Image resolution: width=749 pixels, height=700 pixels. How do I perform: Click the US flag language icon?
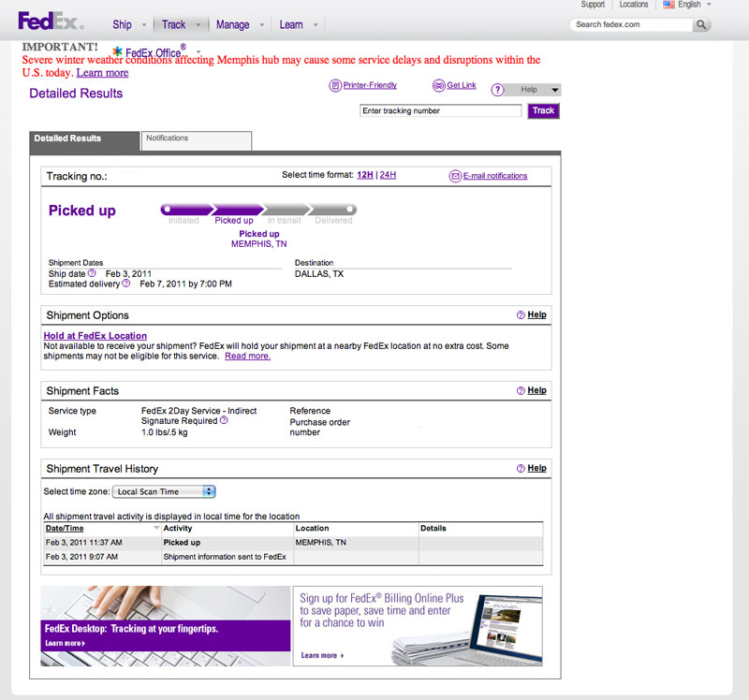tap(668, 5)
